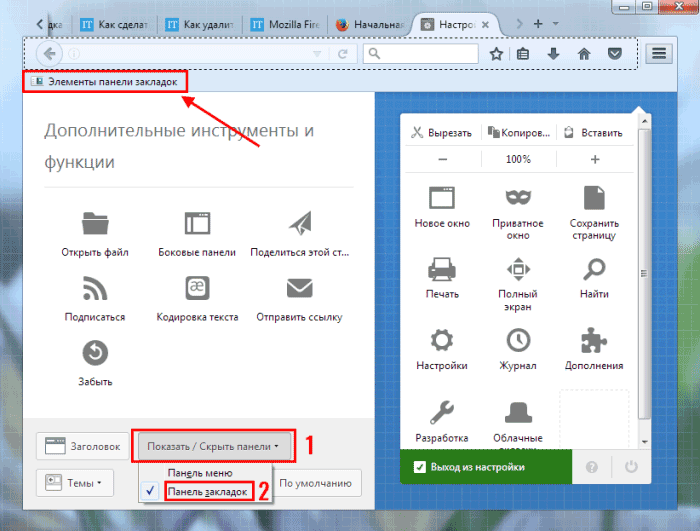Click the Restore Defaults (По умолчанию) button
700x531 pixels.
[x=315, y=483]
